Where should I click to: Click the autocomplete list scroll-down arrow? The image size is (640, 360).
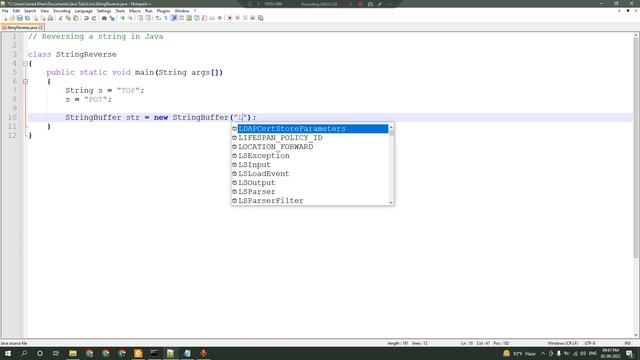click(x=391, y=202)
